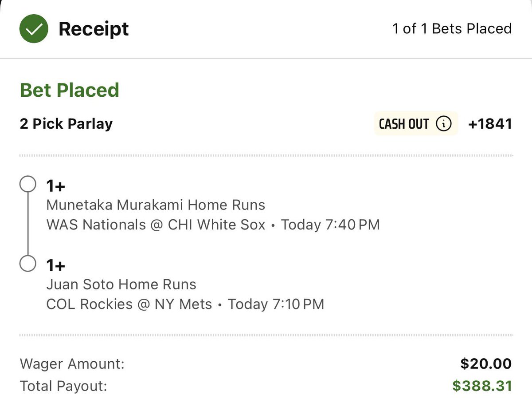Click the Today 7:40 PM game time
The width and height of the screenshot is (532, 403).
[330, 225]
